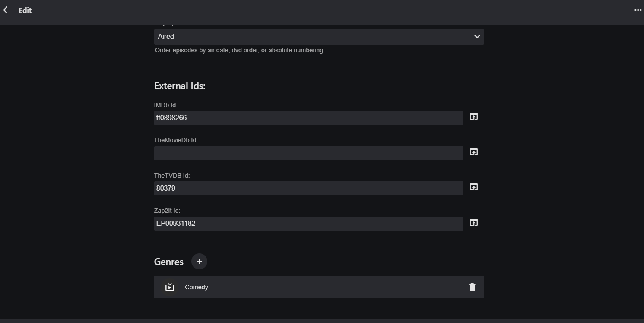Image resolution: width=644 pixels, height=323 pixels.
Task: Click the TheTVDB Id field containing 80379
Action: [308, 188]
